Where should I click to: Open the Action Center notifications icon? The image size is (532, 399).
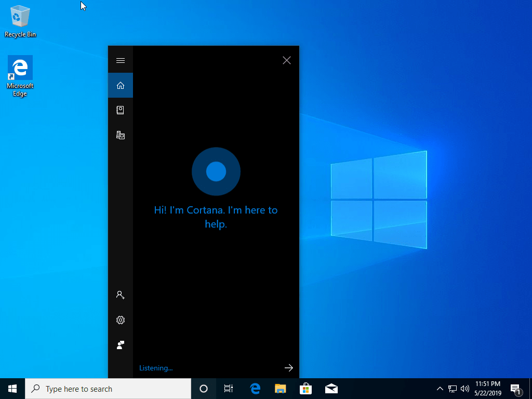click(x=516, y=389)
